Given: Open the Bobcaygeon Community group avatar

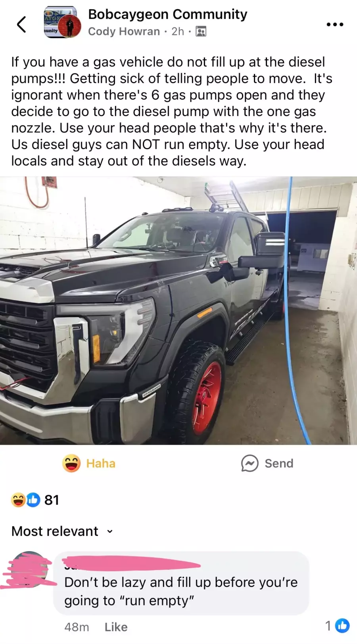Looking at the screenshot, I should tap(62, 22).
